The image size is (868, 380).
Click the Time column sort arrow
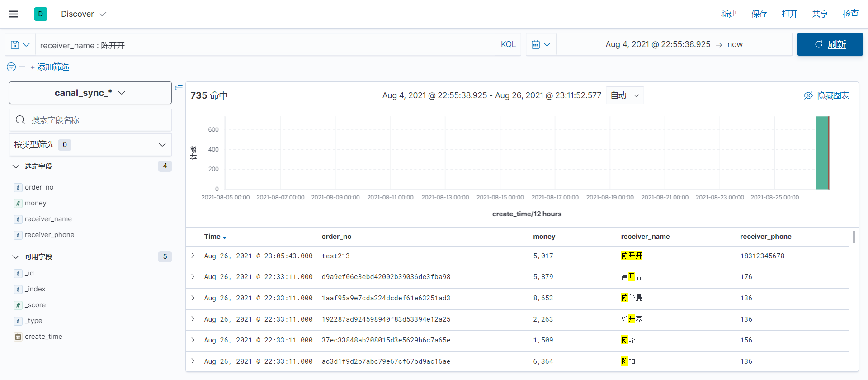pyautogui.click(x=225, y=237)
